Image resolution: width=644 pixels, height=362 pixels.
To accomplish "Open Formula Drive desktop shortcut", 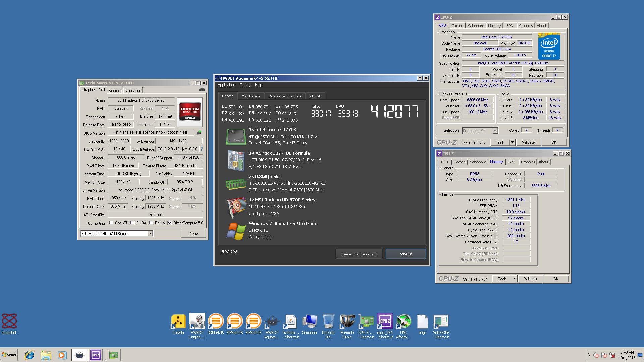I will tap(347, 326).
